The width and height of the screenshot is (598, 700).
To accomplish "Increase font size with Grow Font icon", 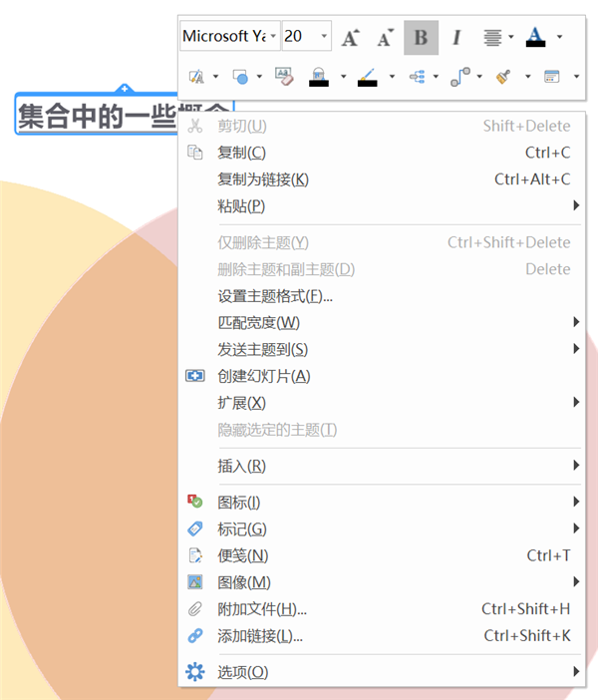I will point(351,38).
